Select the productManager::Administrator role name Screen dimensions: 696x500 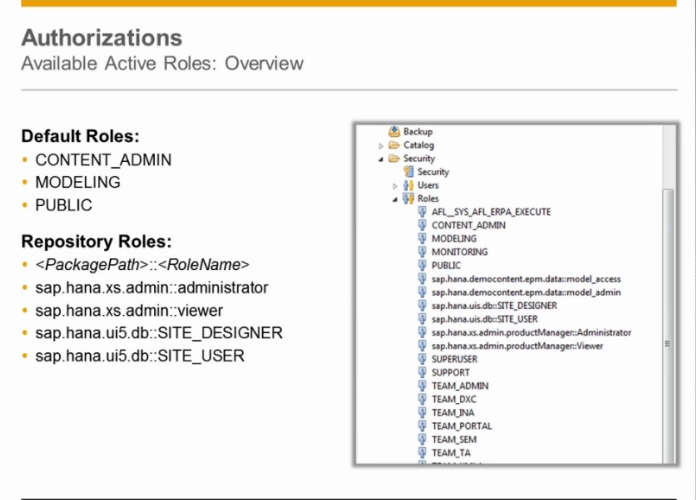tap(531, 332)
